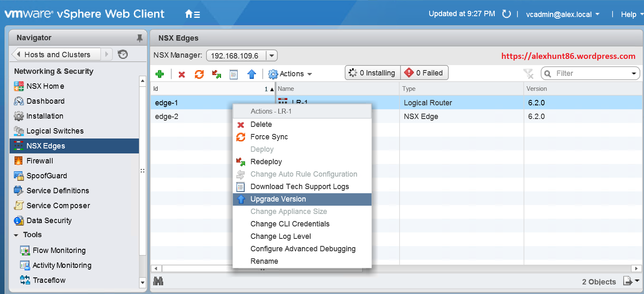Click the Redeploy toolbar icon
This screenshot has height=294, width=644.
pos(216,74)
